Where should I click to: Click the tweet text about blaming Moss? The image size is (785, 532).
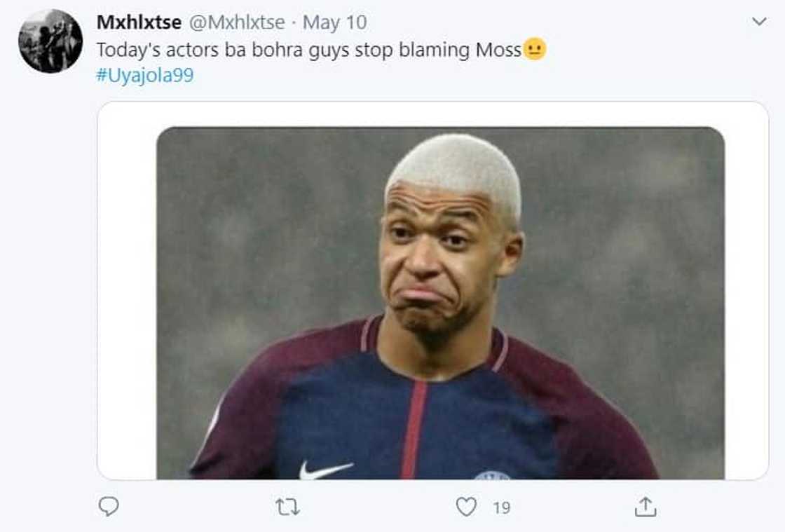coord(308,50)
